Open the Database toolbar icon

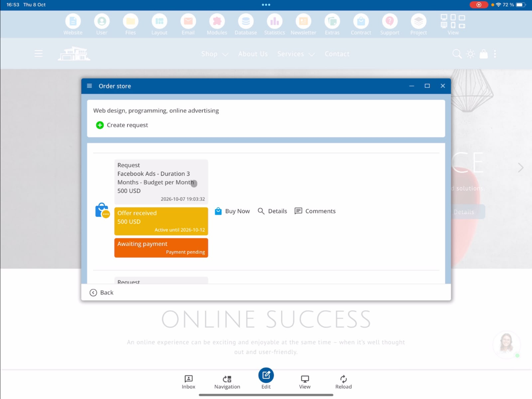click(246, 21)
